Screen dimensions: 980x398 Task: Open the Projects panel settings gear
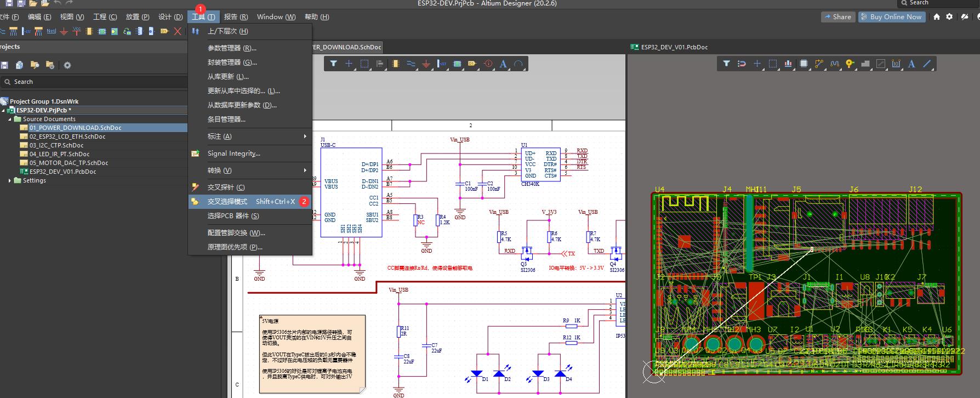pos(67,65)
